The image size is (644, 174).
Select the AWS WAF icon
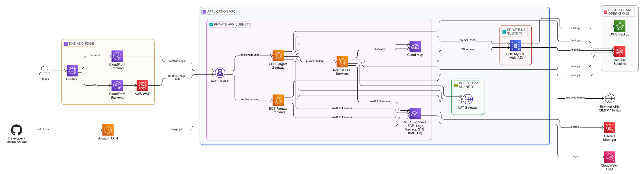(142, 85)
